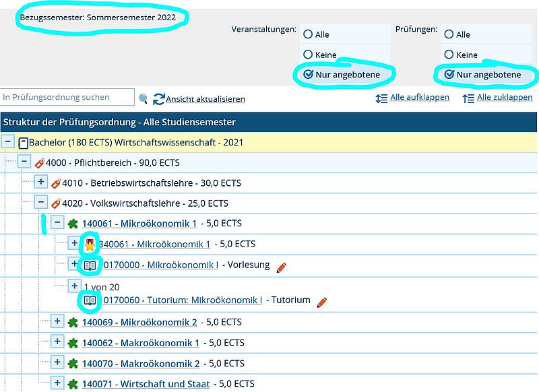Click 'Alle aufklappen' to expand all
Screen dimensions: 539x392
coord(419,98)
